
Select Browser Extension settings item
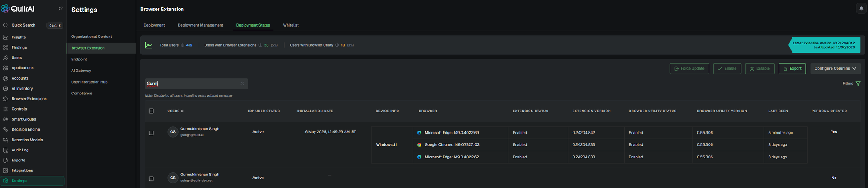pos(101,48)
